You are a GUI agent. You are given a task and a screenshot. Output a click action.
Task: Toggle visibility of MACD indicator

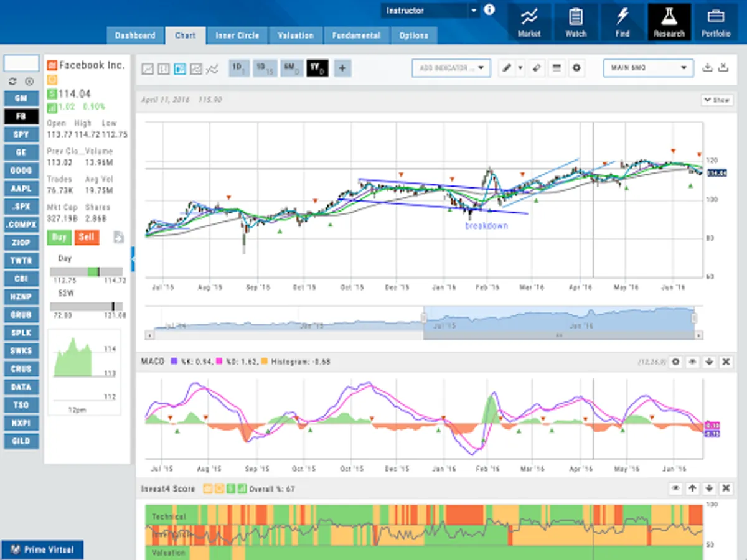click(692, 362)
